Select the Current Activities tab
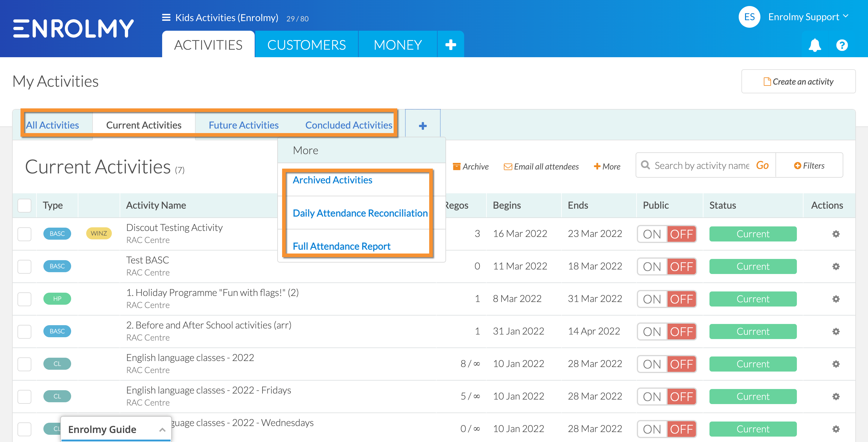The image size is (868, 442). 143,125
